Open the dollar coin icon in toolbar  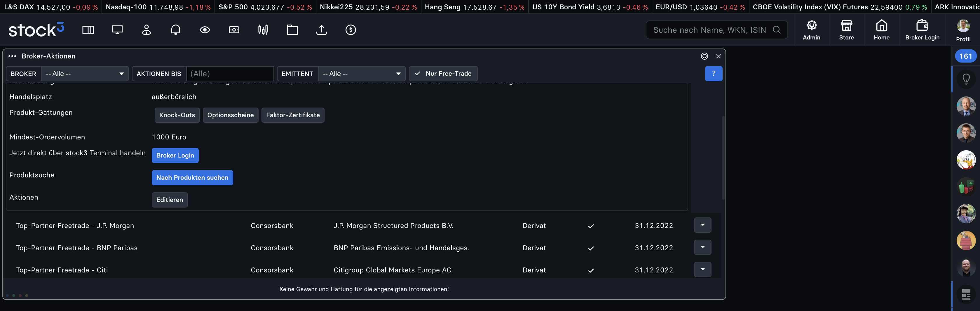[351, 30]
